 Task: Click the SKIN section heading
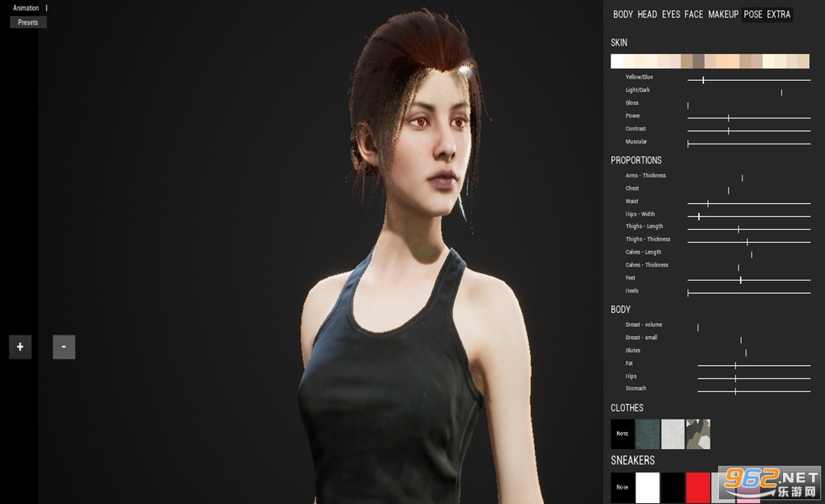coord(619,43)
